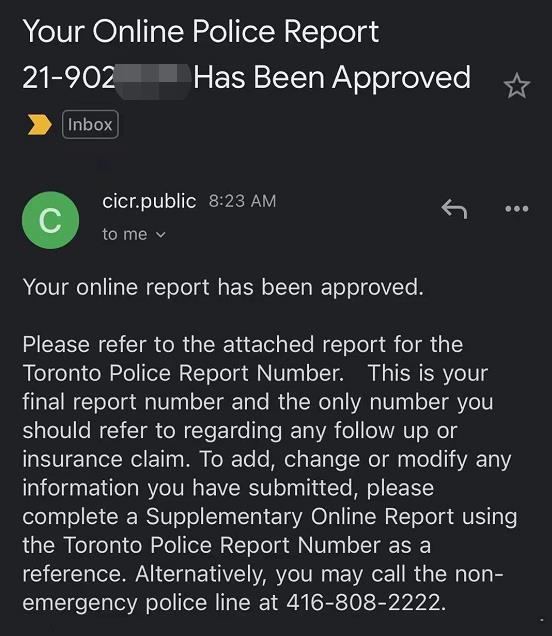Tap "Your online report has been approved." line
Image resolution: width=552 pixels, height=636 pixels.
(x=223, y=288)
